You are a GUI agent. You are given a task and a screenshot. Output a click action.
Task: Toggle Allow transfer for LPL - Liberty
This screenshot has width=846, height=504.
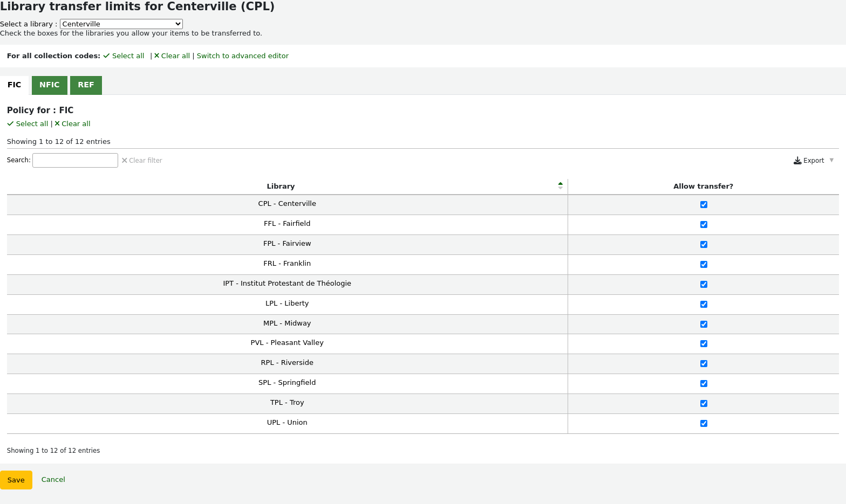[704, 305]
